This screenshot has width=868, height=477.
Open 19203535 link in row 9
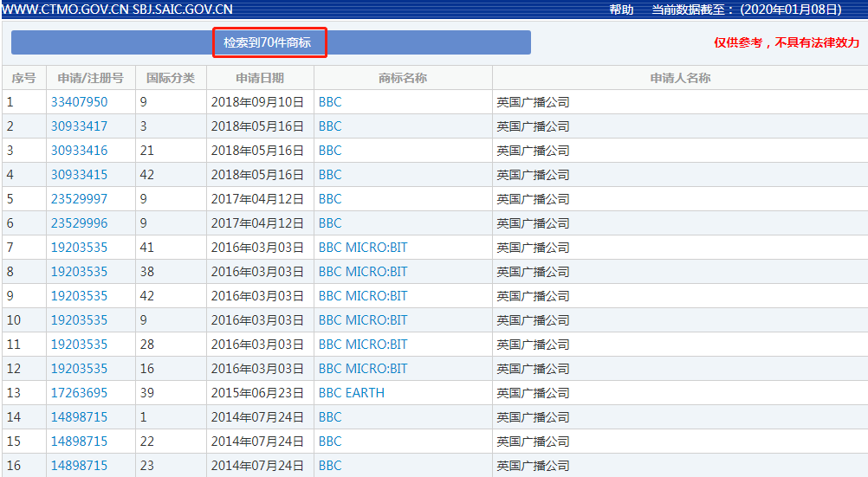click(79, 296)
